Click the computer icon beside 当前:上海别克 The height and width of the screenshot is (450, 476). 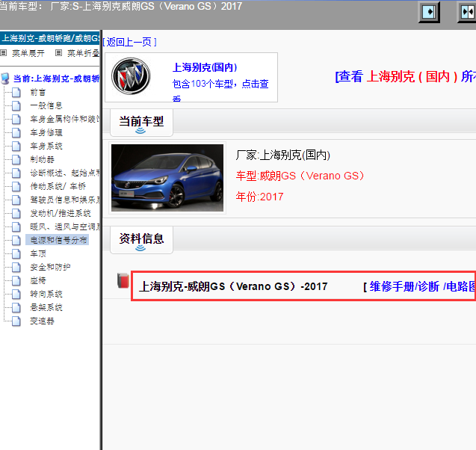click(x=5, y=78)
